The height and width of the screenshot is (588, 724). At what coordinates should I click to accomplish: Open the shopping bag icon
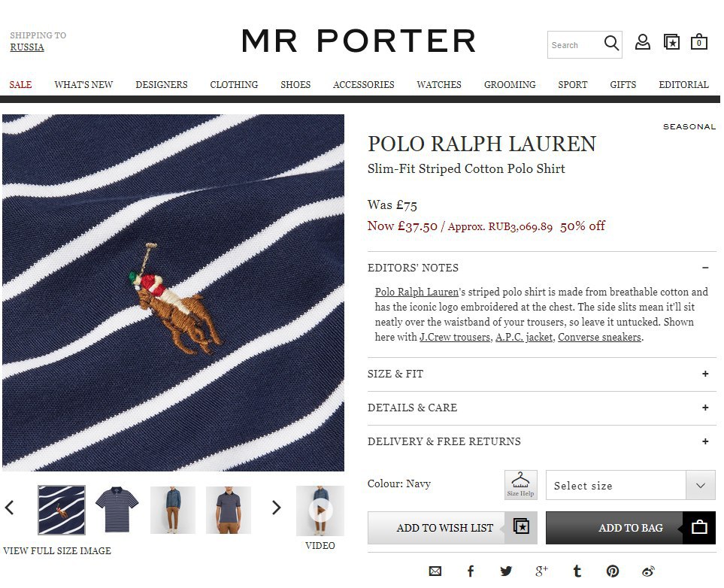pyautogui.click(x=699, y=42)
